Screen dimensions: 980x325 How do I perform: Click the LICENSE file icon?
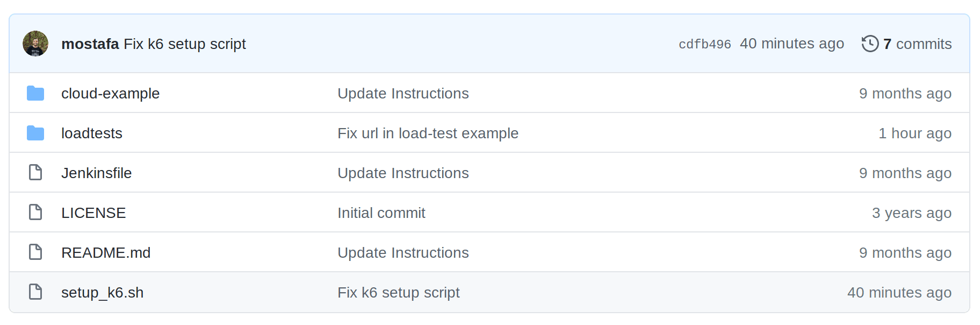coord(35,212)
